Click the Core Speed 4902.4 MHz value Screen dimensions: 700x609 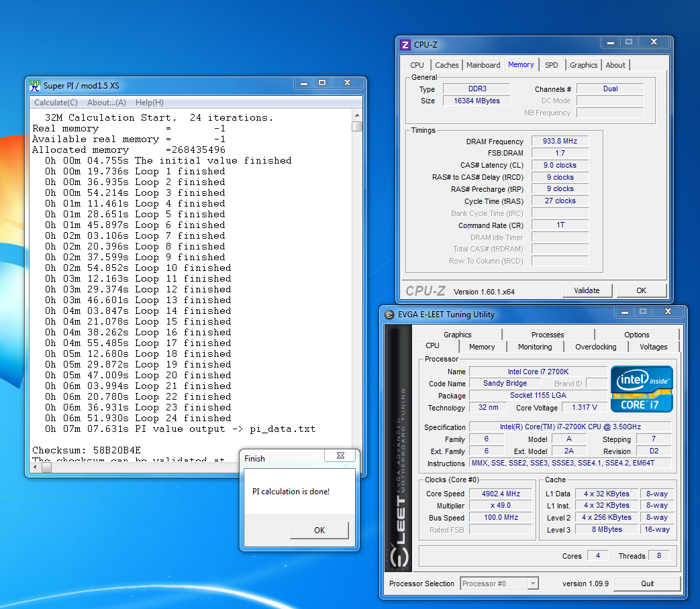point(501,494)
